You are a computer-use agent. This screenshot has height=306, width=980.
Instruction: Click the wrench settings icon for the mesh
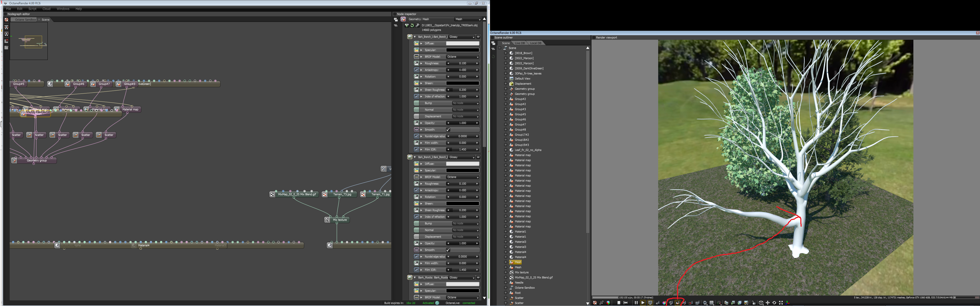[417, 25]
